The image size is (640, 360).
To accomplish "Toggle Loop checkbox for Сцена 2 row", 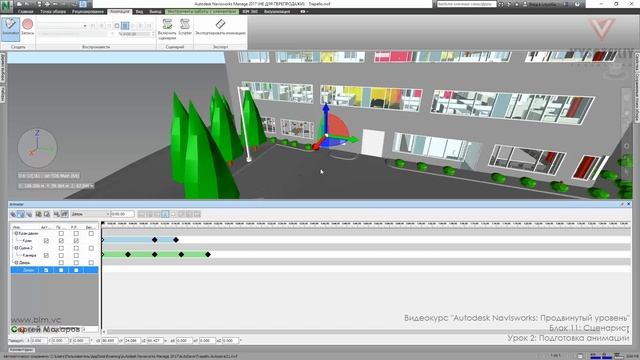I will click(61, 248).
